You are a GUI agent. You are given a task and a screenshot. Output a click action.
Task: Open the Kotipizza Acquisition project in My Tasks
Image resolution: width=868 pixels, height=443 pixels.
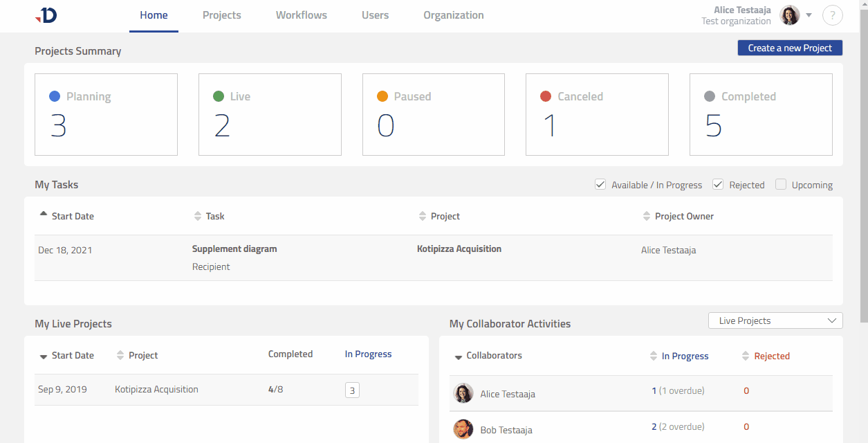coord(459,249)
